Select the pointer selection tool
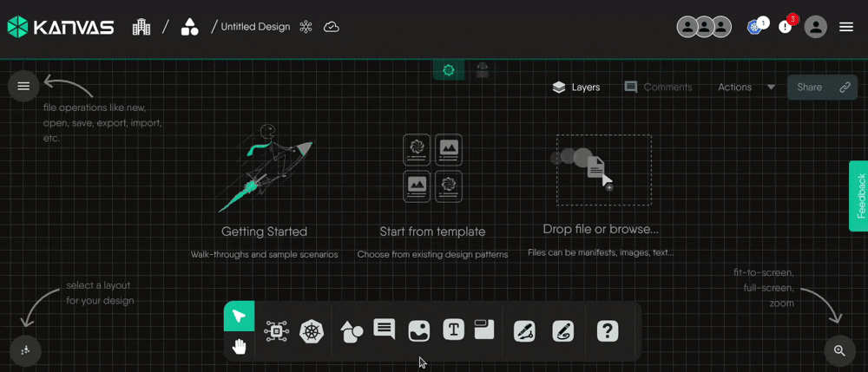The width and height of the screenshot is (868, 372). pyautogui.click(x=239, y=316)
